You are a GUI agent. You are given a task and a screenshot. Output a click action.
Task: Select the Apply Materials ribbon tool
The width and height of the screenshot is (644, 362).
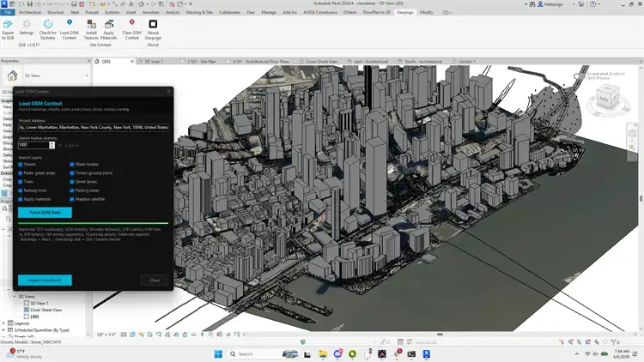click(x=109, y=29)
